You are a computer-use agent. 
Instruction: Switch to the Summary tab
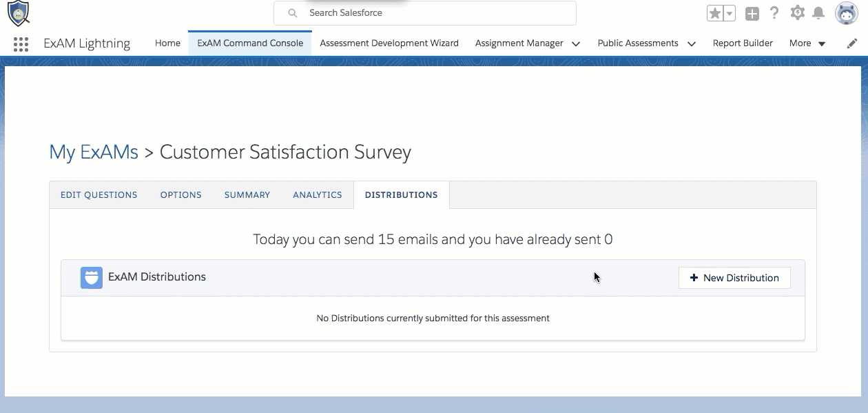click(247, 195)
